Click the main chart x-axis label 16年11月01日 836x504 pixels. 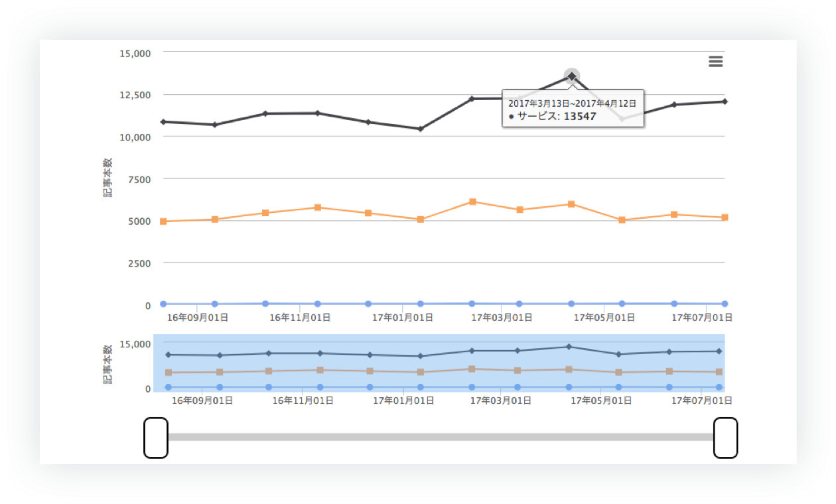pyautogui.click(x=300, y=318)
